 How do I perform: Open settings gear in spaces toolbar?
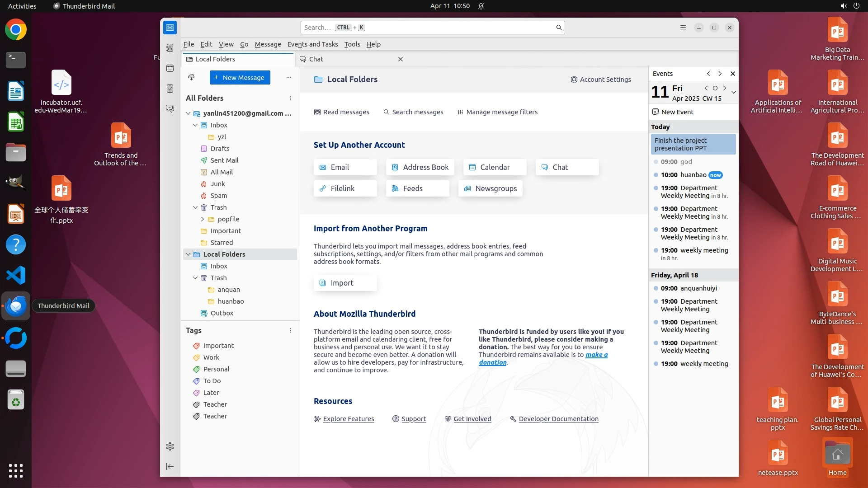170,446
